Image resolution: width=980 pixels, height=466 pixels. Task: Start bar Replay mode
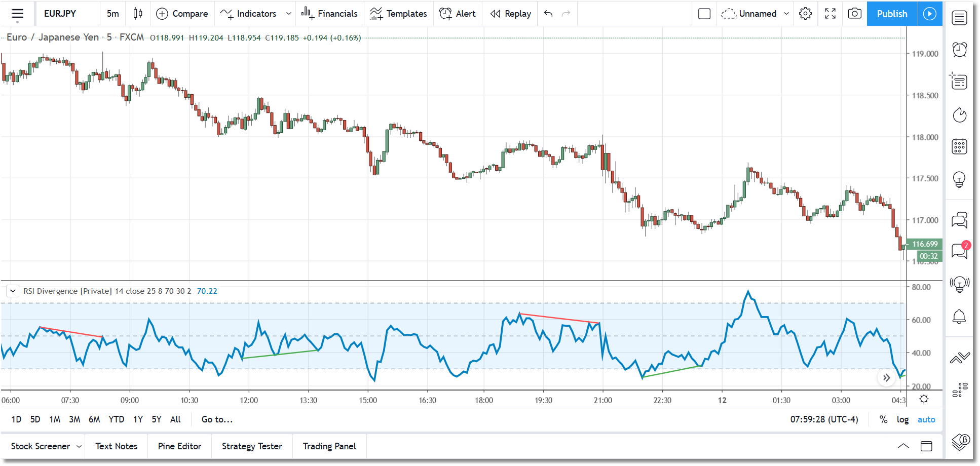coord(510,14)
